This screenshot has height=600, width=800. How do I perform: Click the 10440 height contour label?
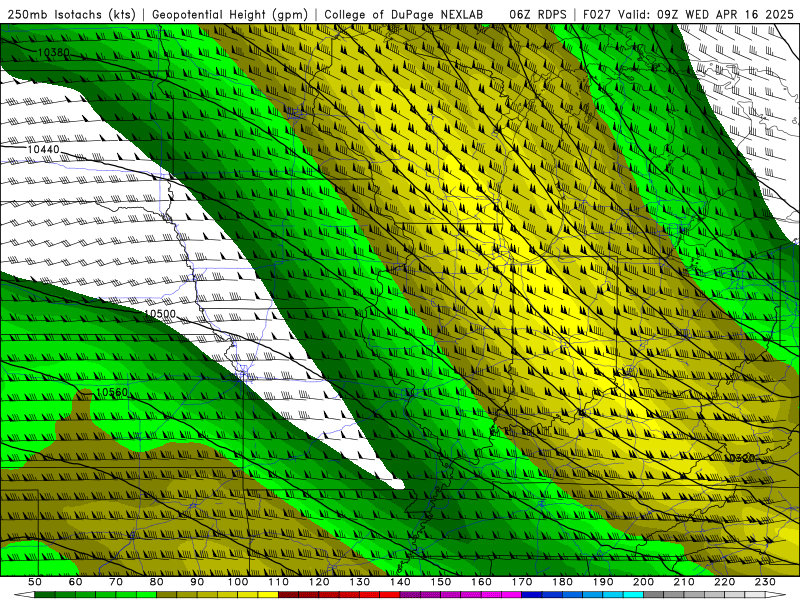[x=43, y=149]
